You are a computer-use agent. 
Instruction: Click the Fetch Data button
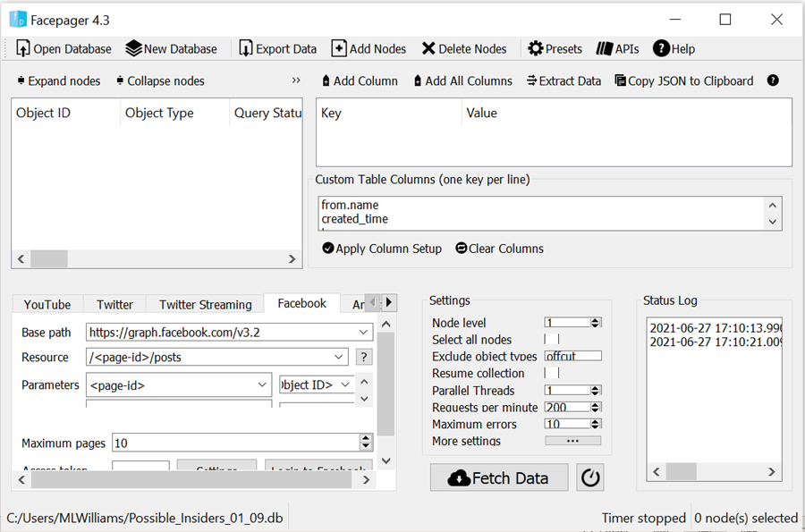tap(499, 477)
